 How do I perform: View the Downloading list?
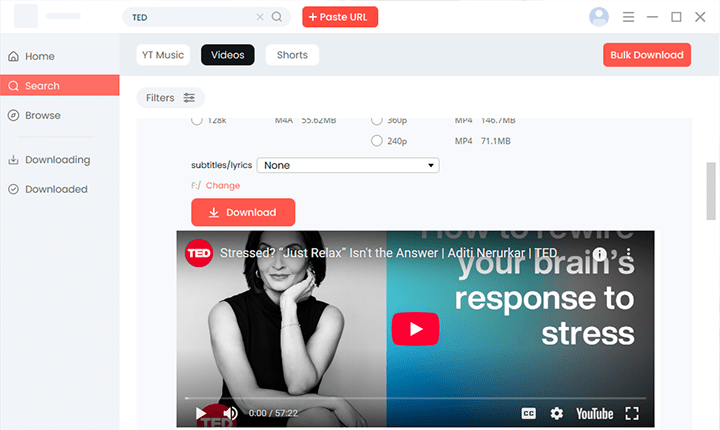[60, 160]
